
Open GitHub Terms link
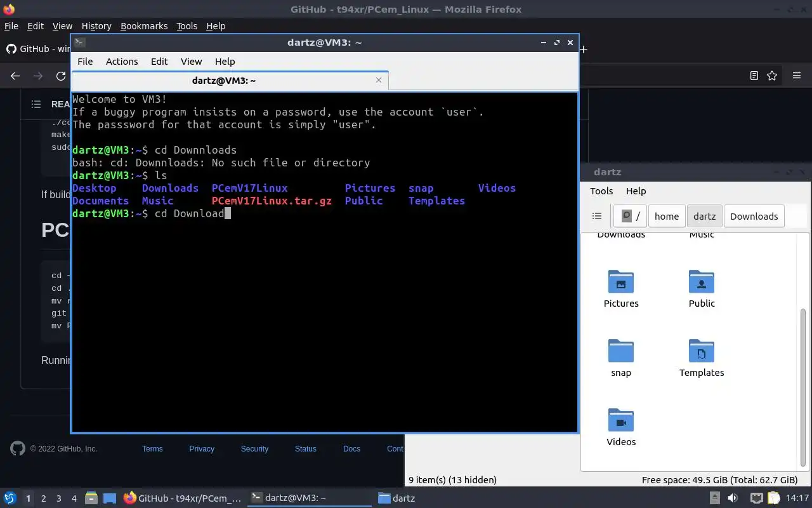click(x=152, y=448)
